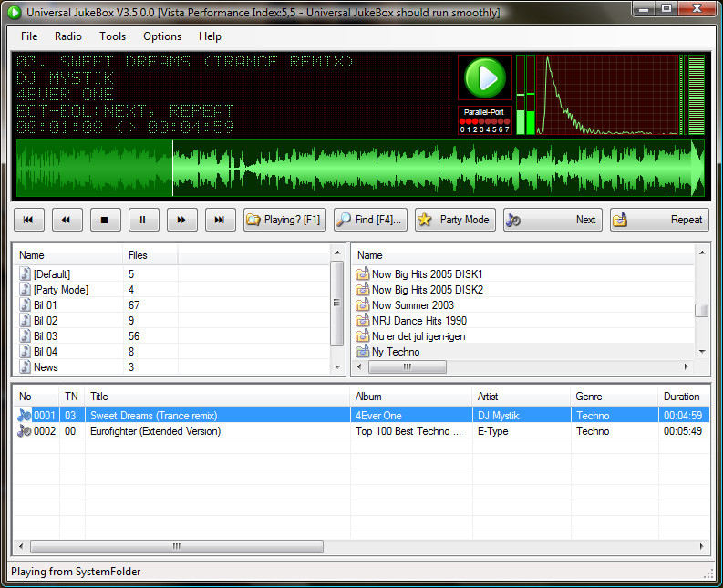Toggle the Next end-of-track mode button
This screenshot has width=723, height=588.
click(x=553, y=220)
